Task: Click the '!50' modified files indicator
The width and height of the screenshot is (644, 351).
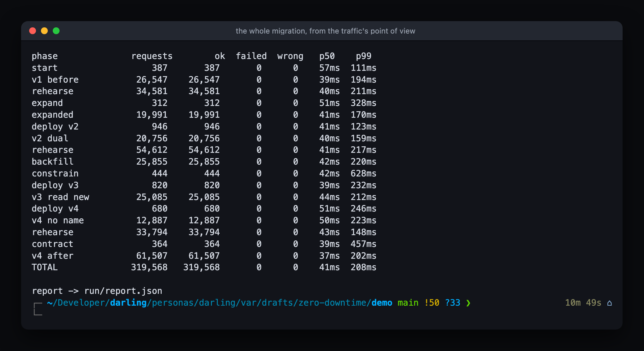Action: point(432,303)
